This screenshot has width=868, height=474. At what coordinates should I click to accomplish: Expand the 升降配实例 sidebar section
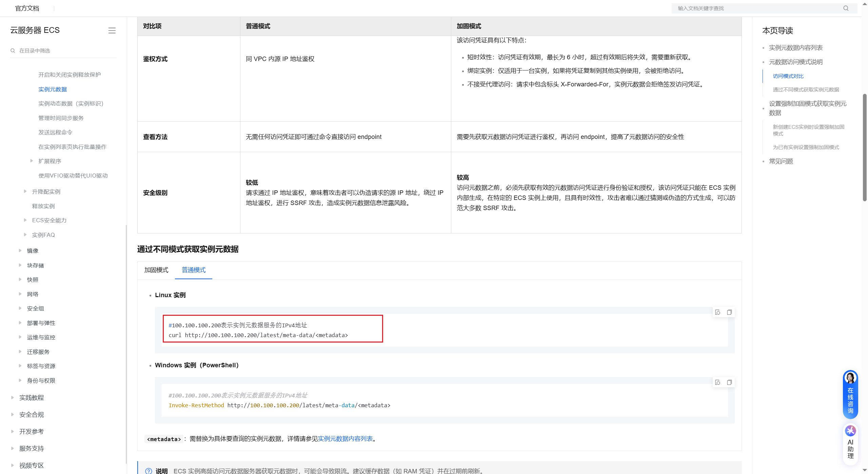click(25, 191)
